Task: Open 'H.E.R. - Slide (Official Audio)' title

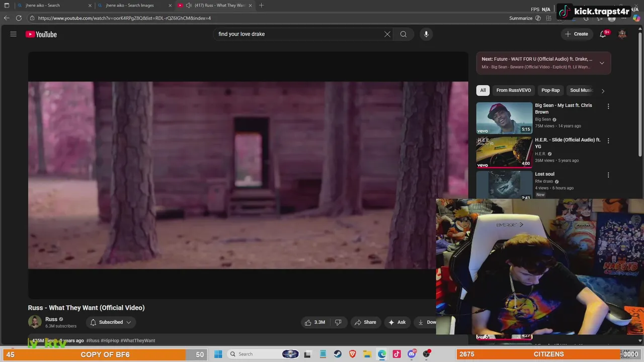Action: (568, 143)
